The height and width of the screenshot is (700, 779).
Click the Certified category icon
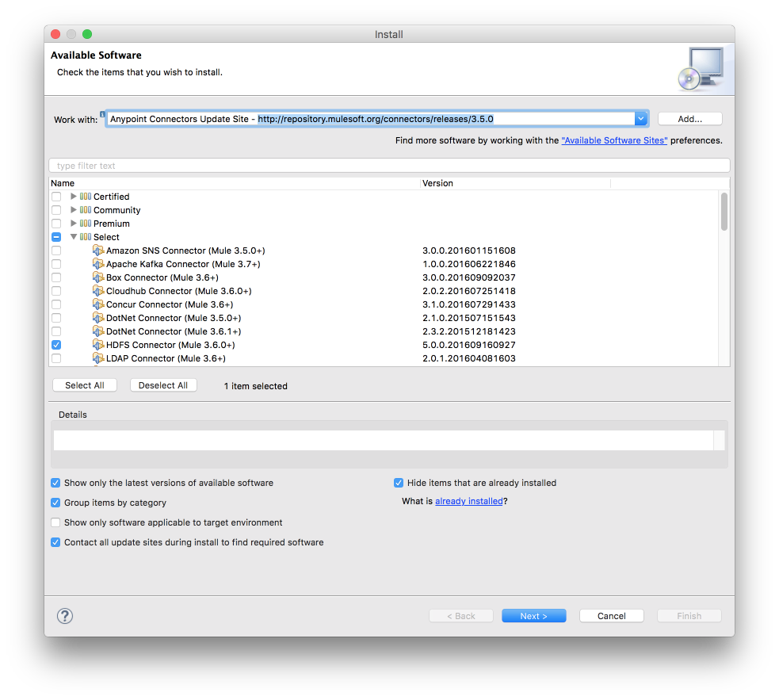(86, 197)
